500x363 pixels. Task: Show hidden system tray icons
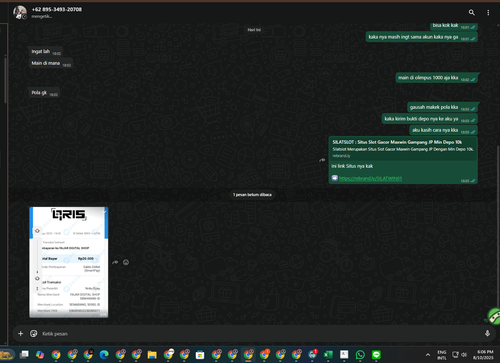[x=428, y=355]
